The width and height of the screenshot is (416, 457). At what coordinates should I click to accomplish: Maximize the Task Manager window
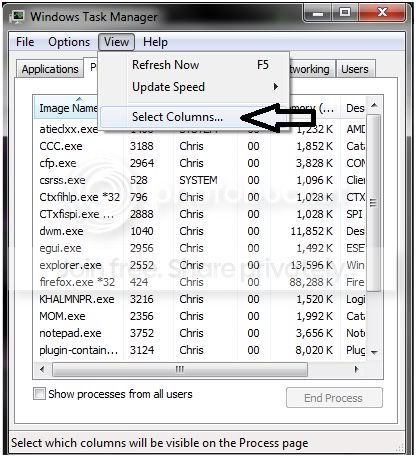[345, 14]
